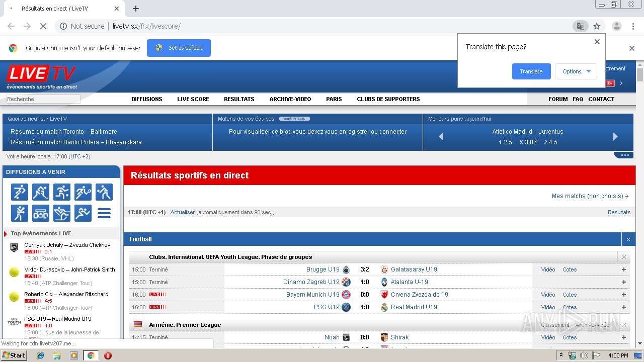Show more languages with the small arrow

coord(621,83)
